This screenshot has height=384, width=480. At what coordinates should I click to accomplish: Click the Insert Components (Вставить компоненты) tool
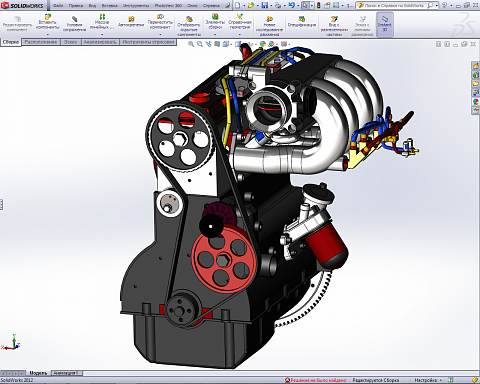(x=48, y=22)
